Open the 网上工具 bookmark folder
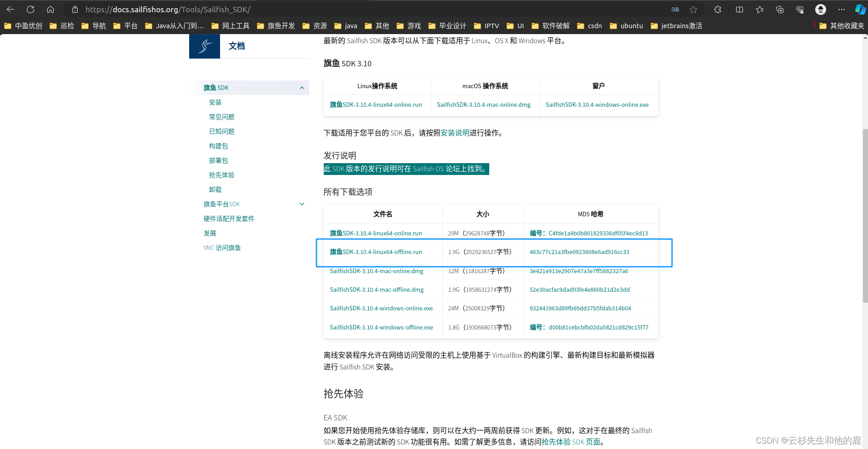Image resolution: width=868 pixels, height=449 pixels. click(231, 26)
